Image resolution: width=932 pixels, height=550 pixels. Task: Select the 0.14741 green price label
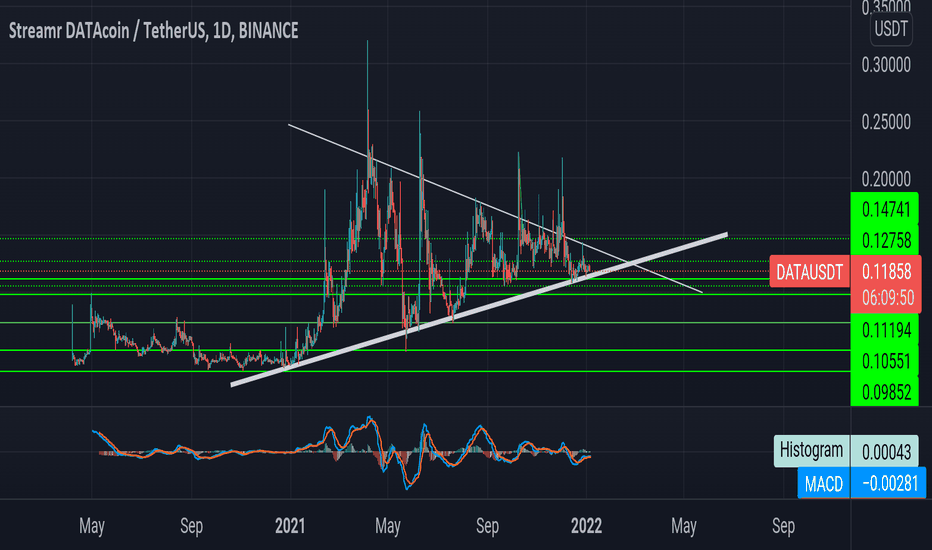tap(885, 209)
